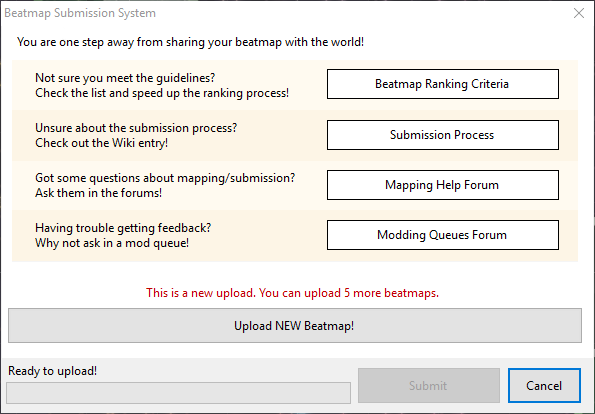Click 'Got some questions about mapping/submission?' text
595x414 pixels.
point(165,178)
